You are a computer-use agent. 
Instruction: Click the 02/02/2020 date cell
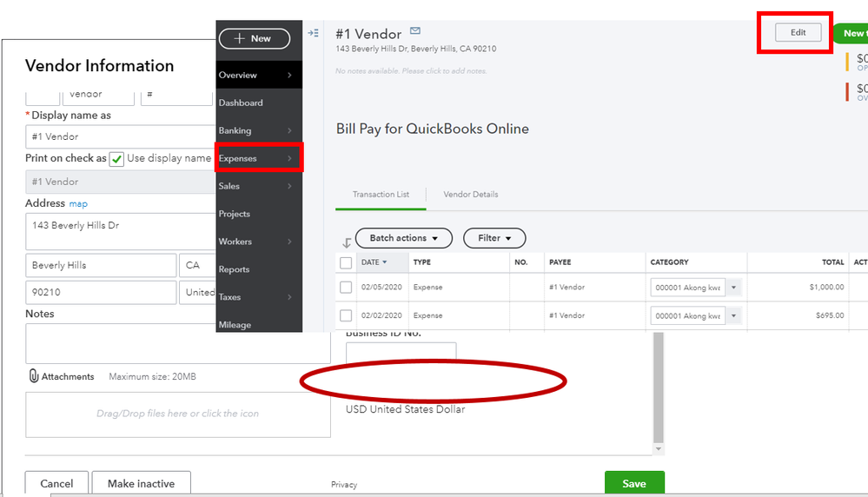coord(381,315)
